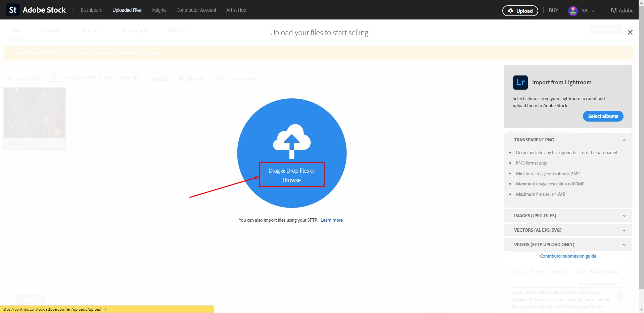Click the TIP icon near file types
This screenshot has width=644, height=313.
54,78
